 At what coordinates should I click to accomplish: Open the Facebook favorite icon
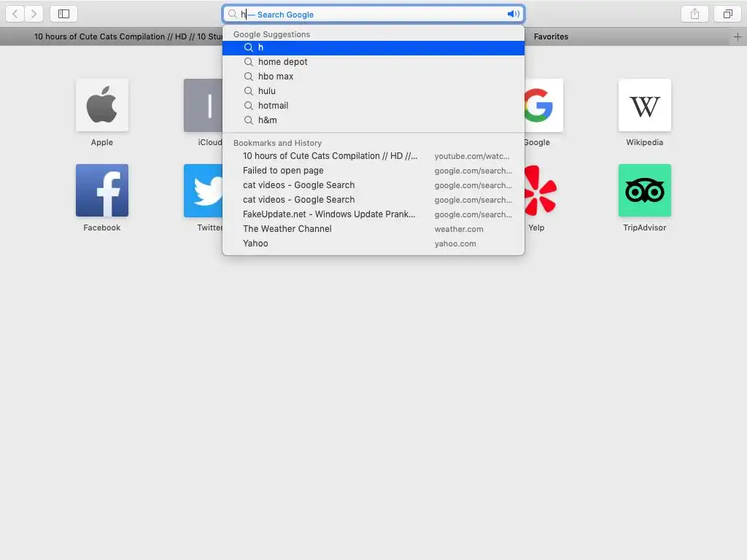(102, 190)
